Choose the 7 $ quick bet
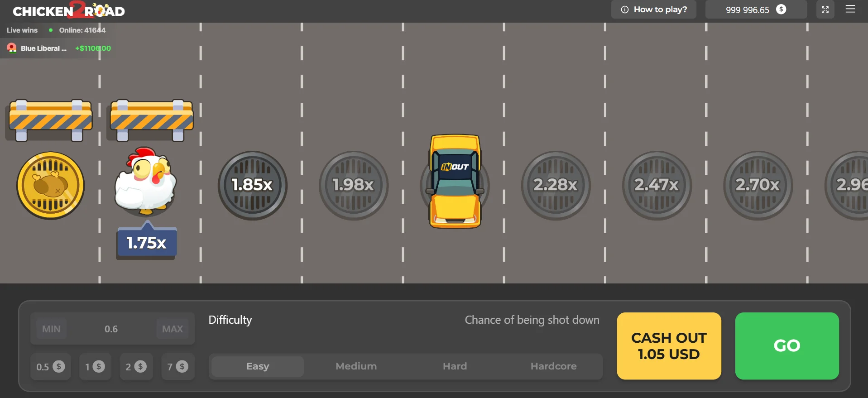 [177, 366]
